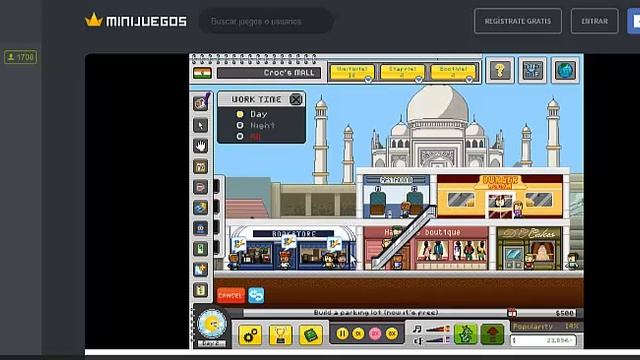
Task: Select the blue star decoration tool
Action: (200, 269)
